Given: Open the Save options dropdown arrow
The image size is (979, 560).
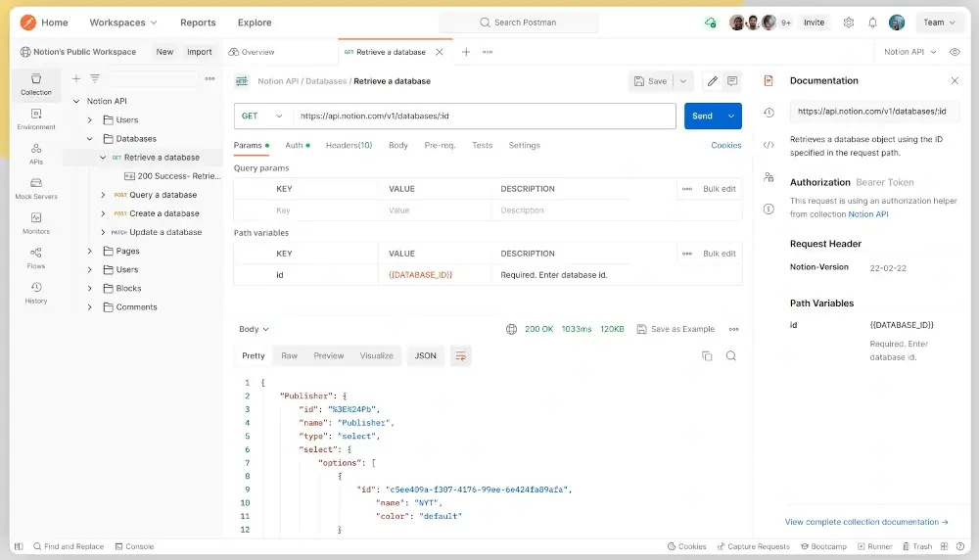Looking at the screenshot, I should [683, 81].
